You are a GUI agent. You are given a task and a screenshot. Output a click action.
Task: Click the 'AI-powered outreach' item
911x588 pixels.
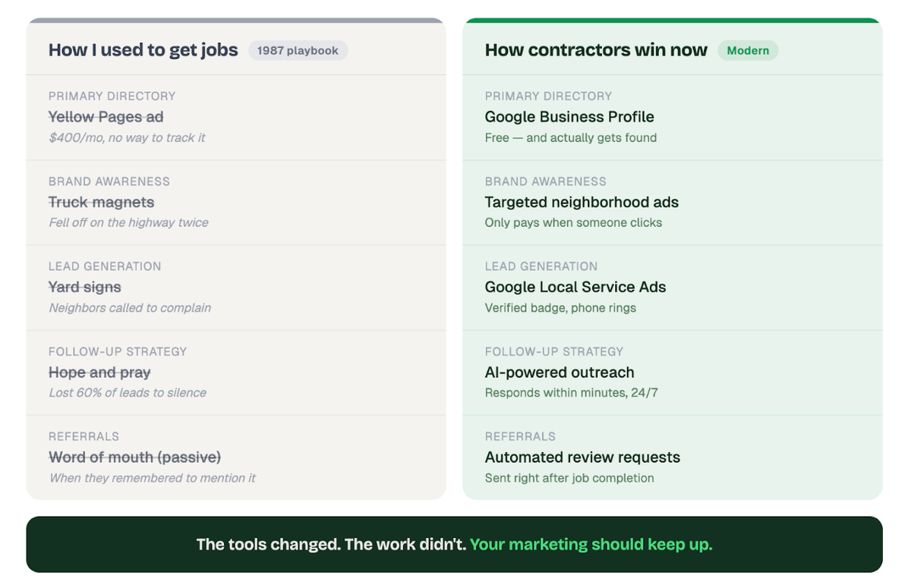point(560,373)
